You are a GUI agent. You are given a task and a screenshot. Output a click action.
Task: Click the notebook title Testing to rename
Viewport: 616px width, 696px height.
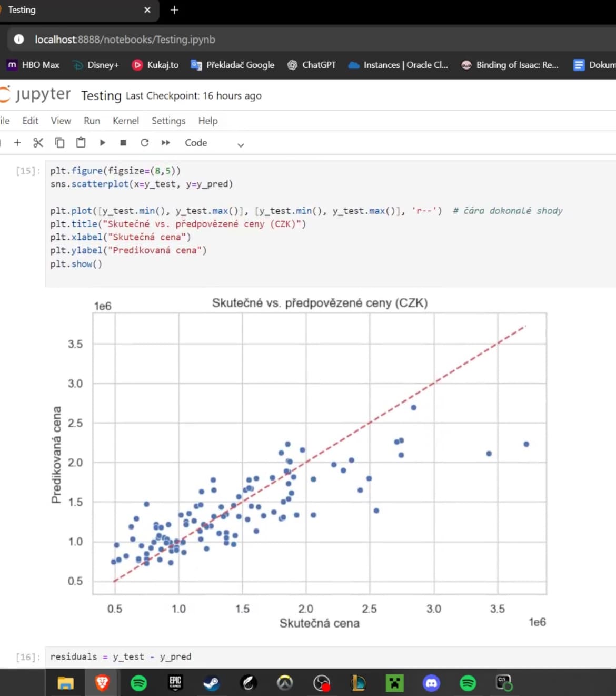coord(101,95)
